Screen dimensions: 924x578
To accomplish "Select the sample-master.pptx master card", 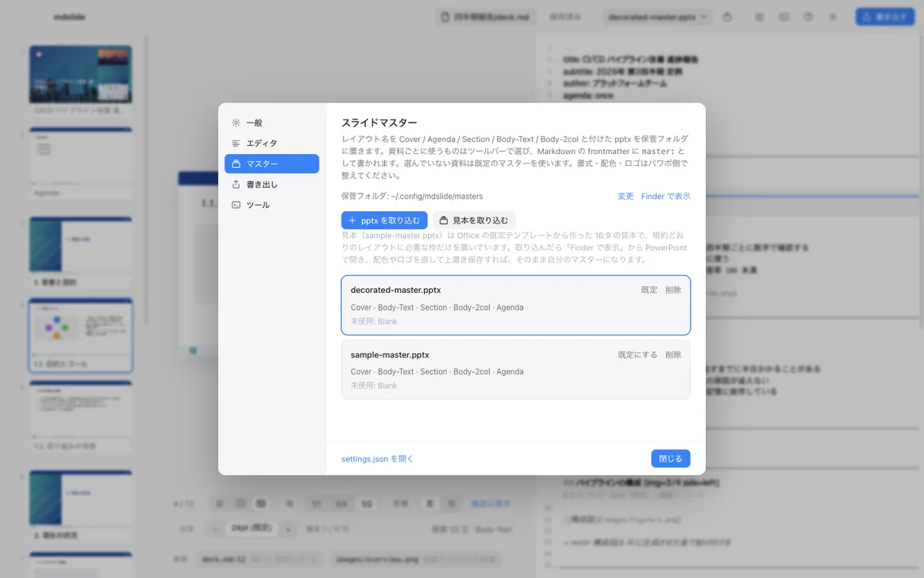I will tap(516, 370).
